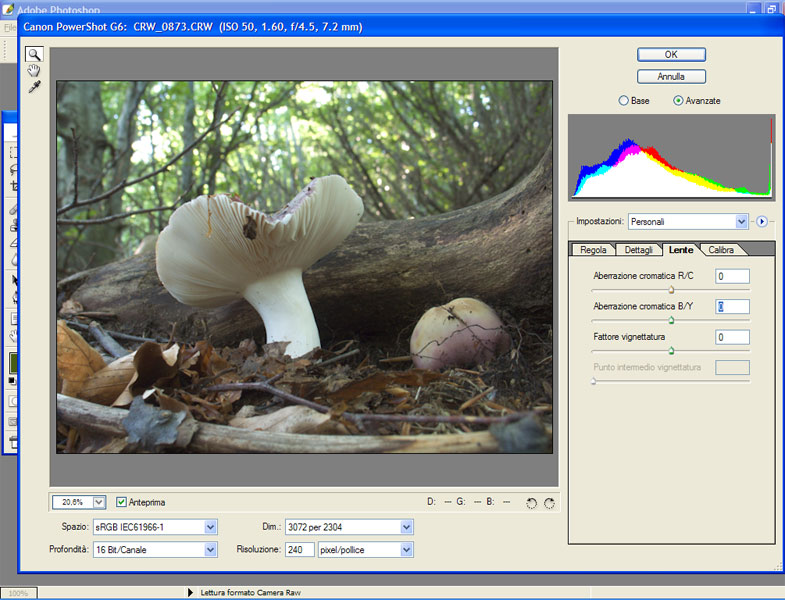The width and height of the screenshot is (785, 600).
Task: Open the Spazio color space dropdown
Action: pos(210,527)
